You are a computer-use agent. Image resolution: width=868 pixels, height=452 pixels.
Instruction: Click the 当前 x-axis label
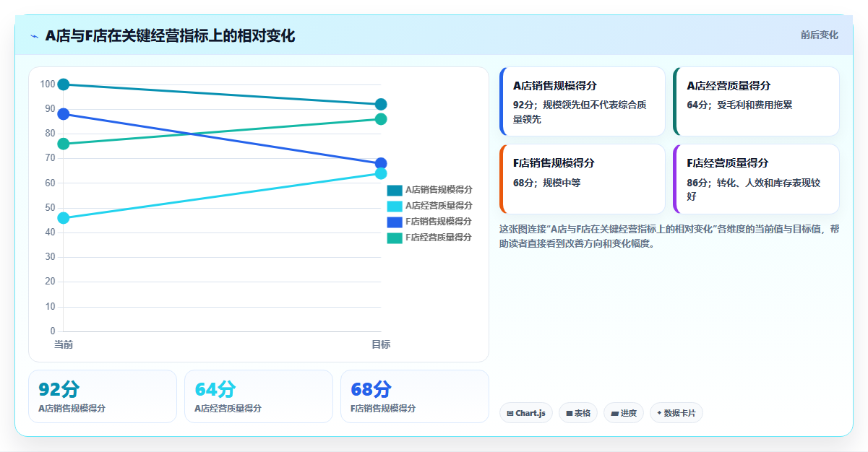(64, 344)
